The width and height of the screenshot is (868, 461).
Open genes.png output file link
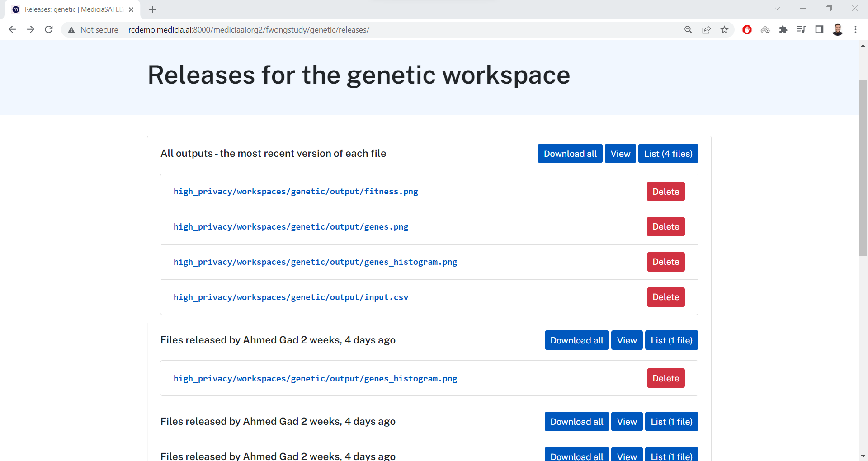tap(291, 227)
